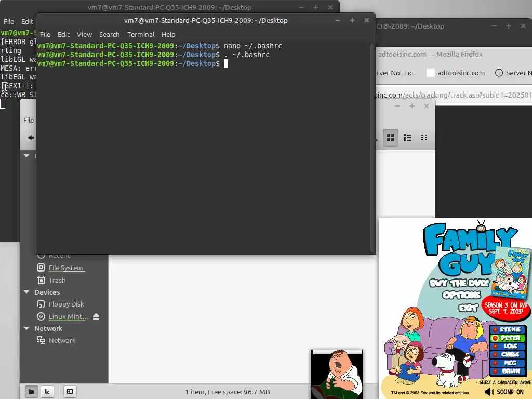Screen dimensions: 532x399
Task: Open Help menu in front terminal
Action: [168, 35]
